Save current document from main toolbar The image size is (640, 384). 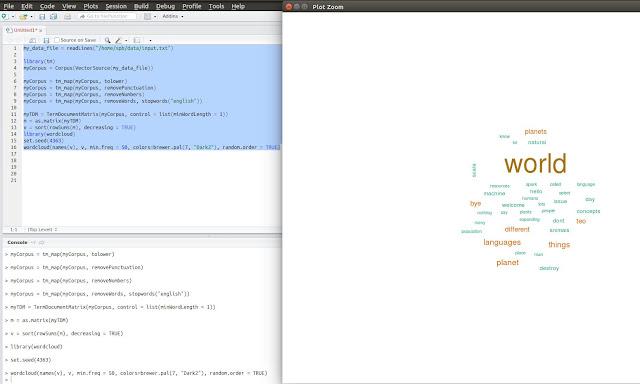click(x=42, y=16)
